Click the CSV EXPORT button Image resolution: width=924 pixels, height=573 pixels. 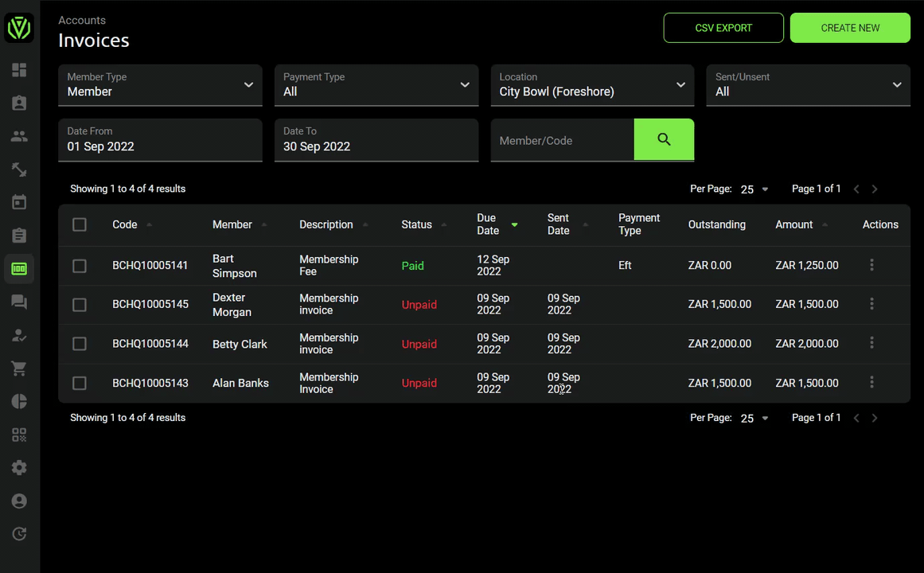pyautogui.click(x=723, y=28)
